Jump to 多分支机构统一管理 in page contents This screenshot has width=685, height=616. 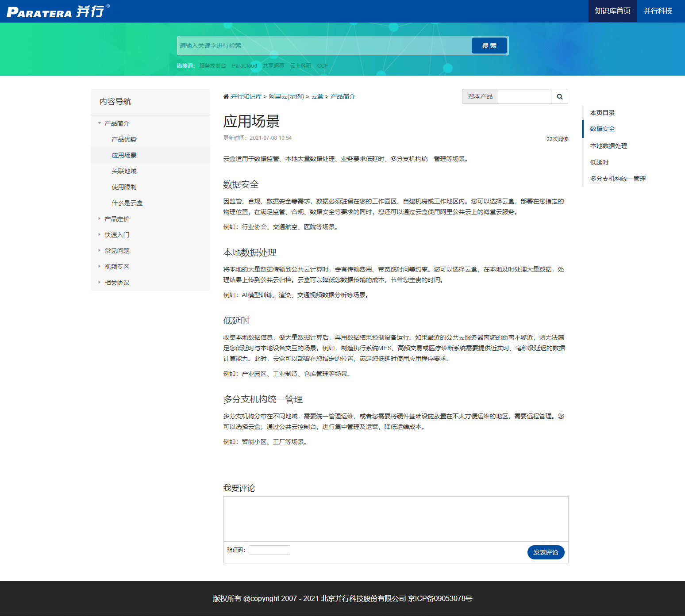point(618,179)
